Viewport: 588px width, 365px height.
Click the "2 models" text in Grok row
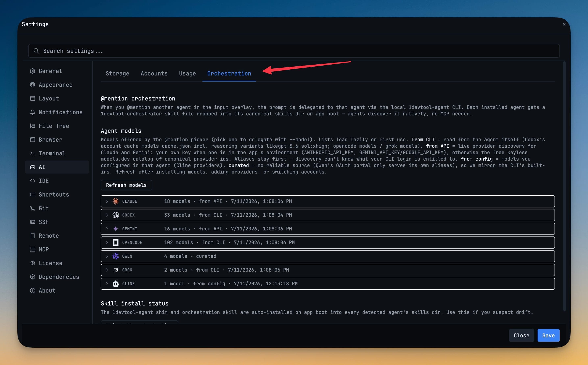[x=176, y=270]
